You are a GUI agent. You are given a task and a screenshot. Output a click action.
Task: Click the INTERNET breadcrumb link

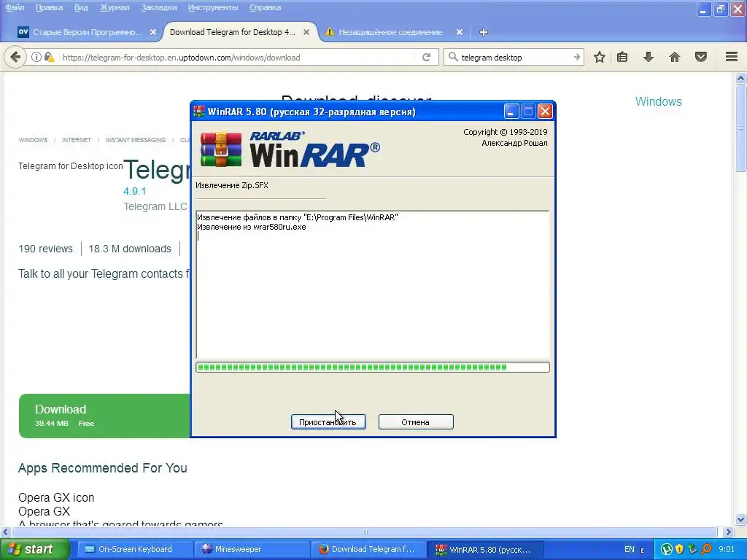point(76,140)
